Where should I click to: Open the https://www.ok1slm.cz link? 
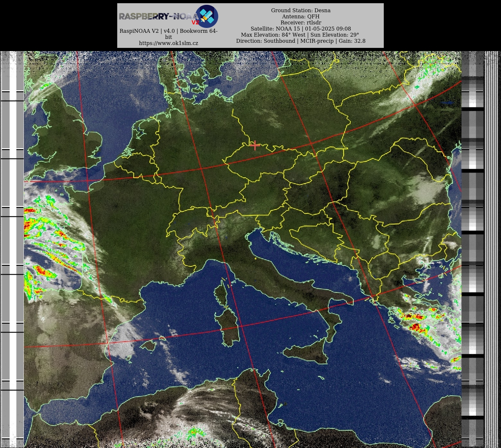coord(169,43)
